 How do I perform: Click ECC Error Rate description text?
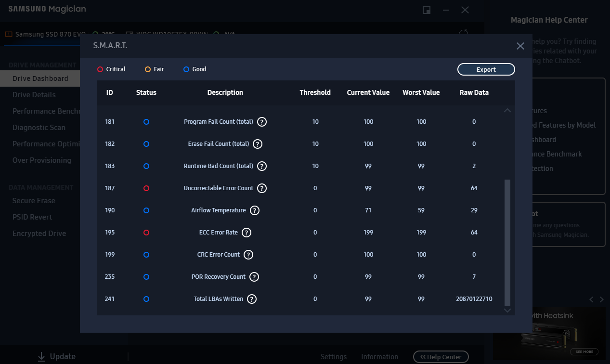coord(219,233)
